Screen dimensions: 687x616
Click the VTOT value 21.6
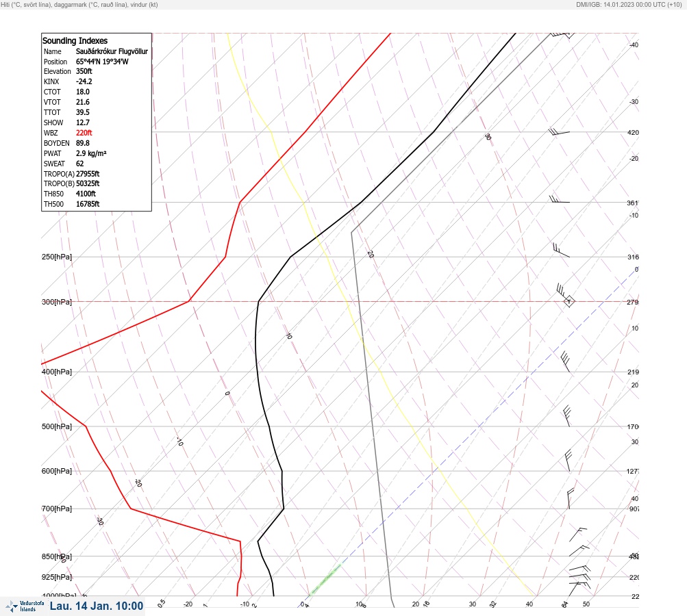83,102
